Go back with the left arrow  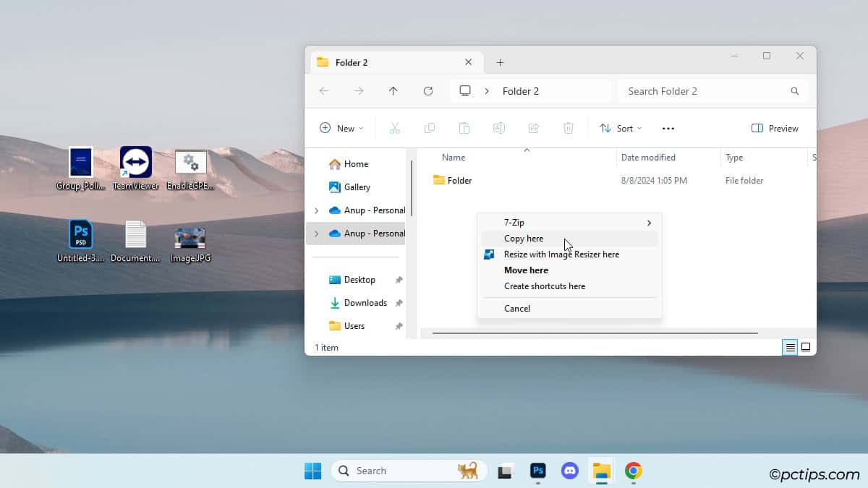(324, 91)
